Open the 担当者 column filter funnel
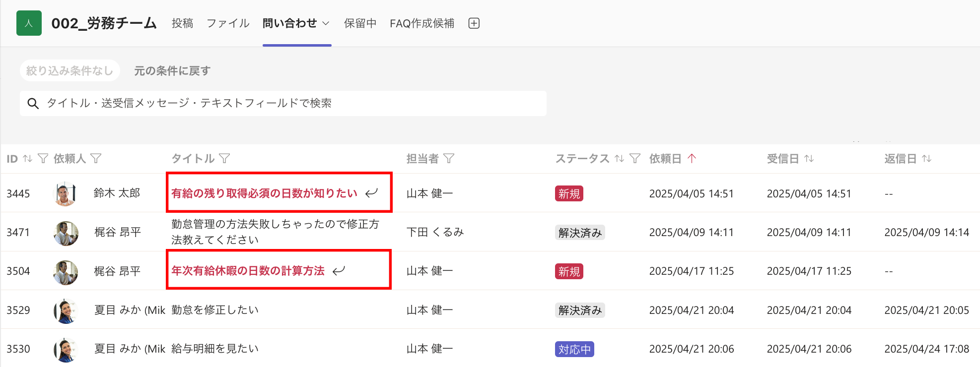The height and width of the screenshot is (367, 980). point(449,158)
